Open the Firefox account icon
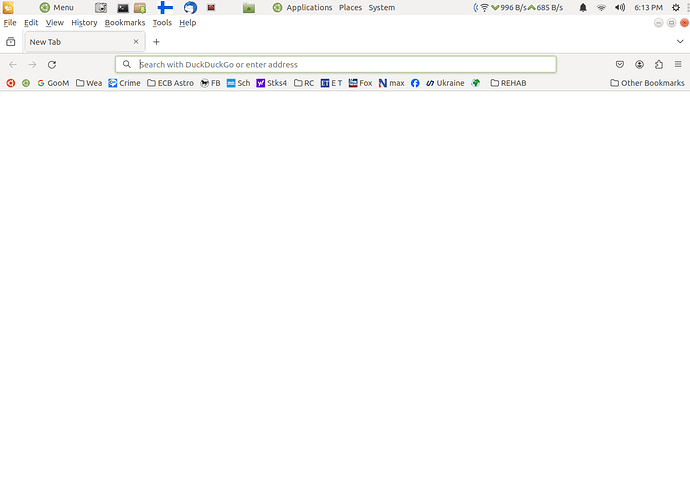 (x=639, y=65)
